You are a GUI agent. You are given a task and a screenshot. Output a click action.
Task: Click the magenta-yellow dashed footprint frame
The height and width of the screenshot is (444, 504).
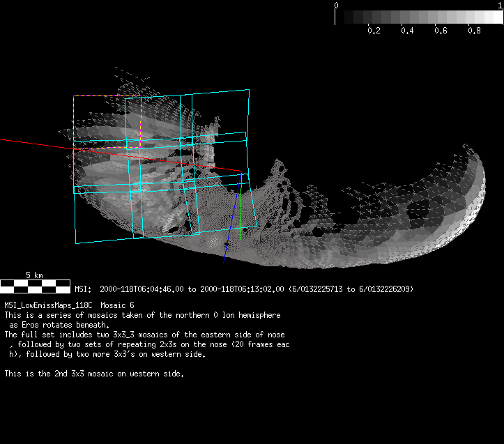tap(107, 122)
